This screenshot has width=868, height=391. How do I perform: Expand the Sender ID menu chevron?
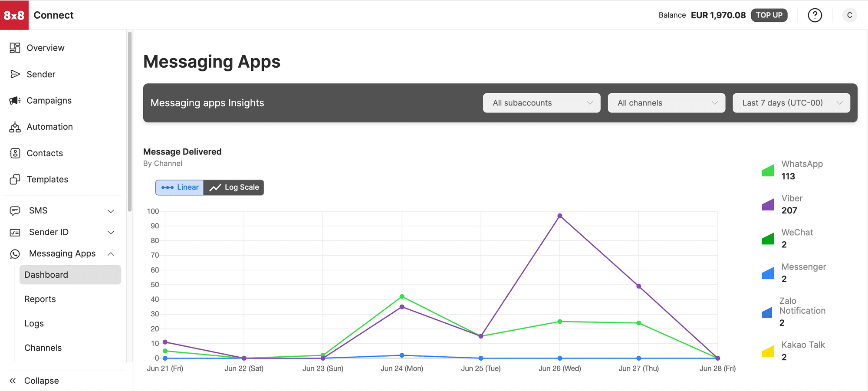coord(111,233)
